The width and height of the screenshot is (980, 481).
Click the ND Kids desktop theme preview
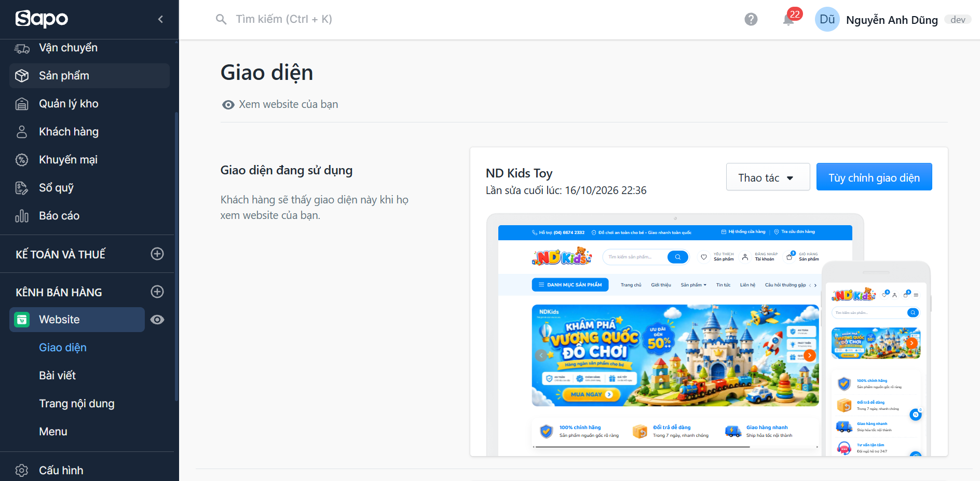675,335
